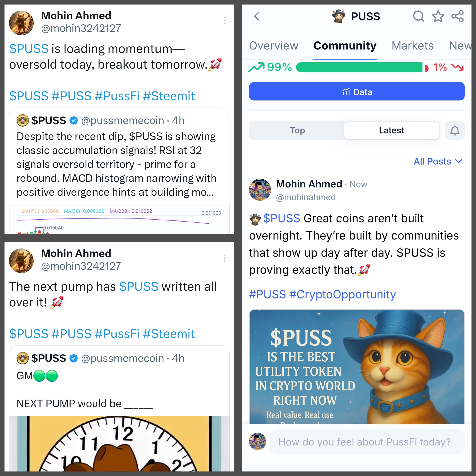Click the blue Data button
The width and height of the screenshot is (476, 476).
(x=357, y=91)
